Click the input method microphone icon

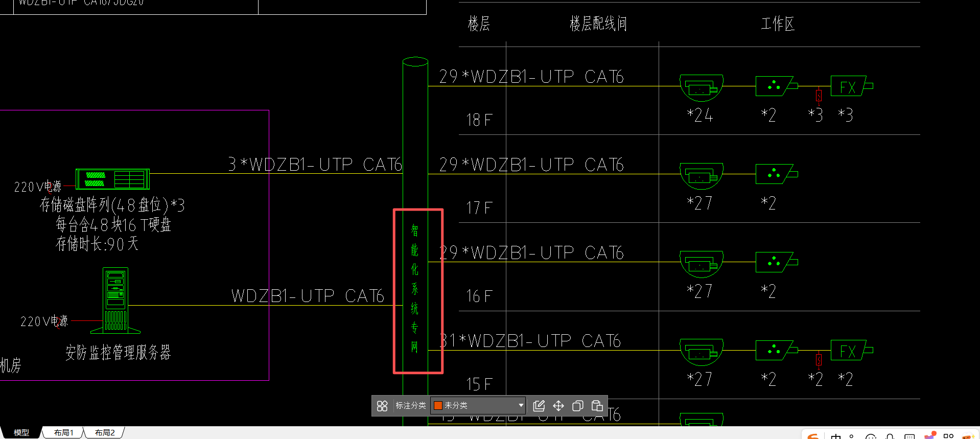pos(890,436)
